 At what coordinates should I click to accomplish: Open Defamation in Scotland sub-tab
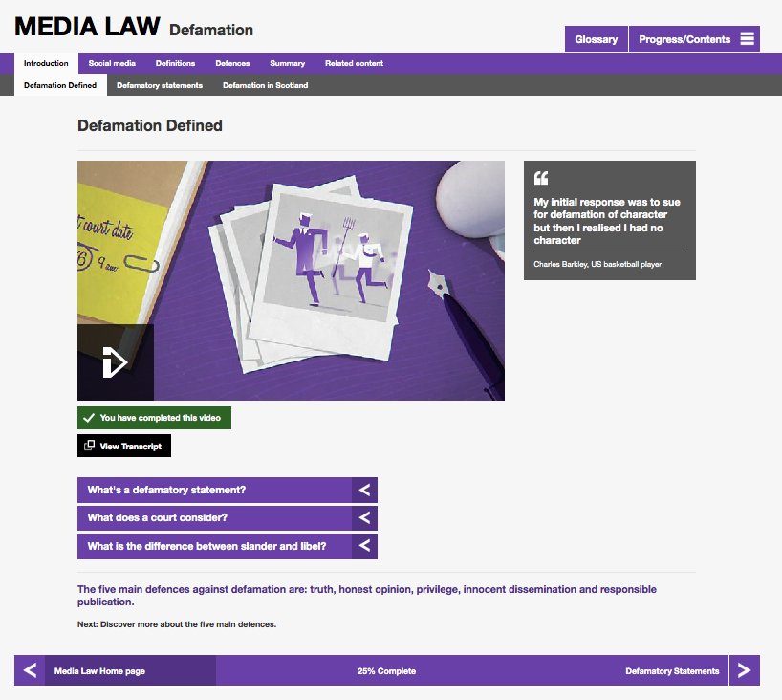pos(265,85)
